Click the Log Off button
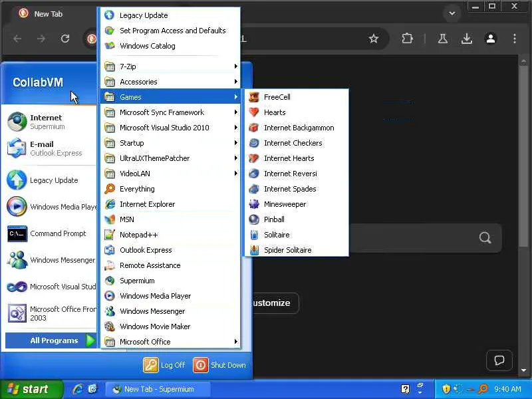Image resolution: width=532 pixels, height=399 pixels. pyautogui.click(x=164, y=365)
